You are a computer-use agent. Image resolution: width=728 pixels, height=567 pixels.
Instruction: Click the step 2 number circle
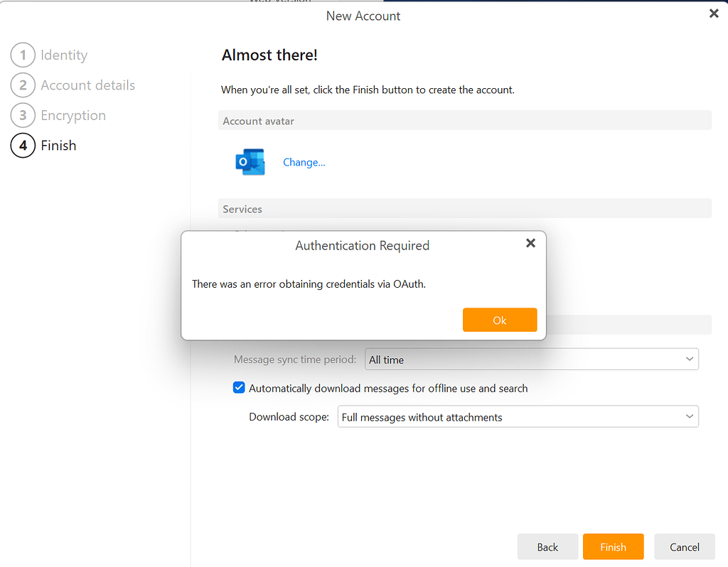[23, 85]
